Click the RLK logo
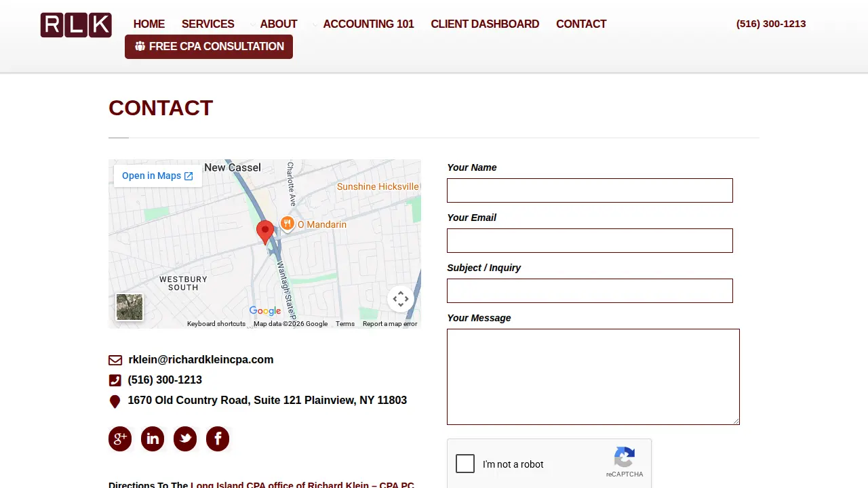The height and width of the screenshot is (488, 868). click(76, 25)
